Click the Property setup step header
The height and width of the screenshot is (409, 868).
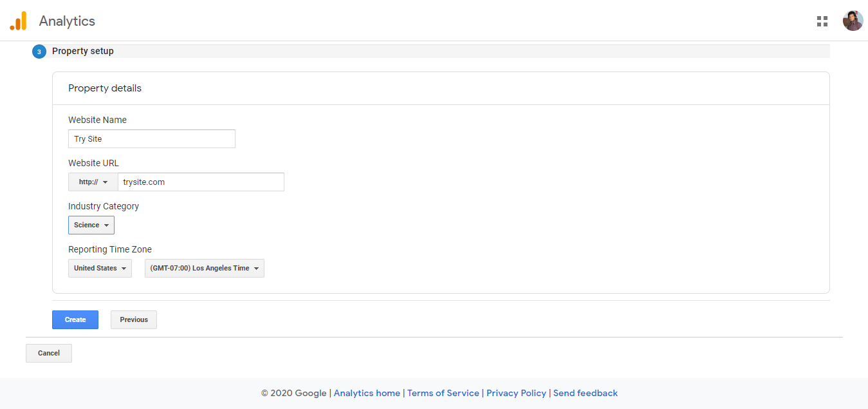click(x=431, y=51)
